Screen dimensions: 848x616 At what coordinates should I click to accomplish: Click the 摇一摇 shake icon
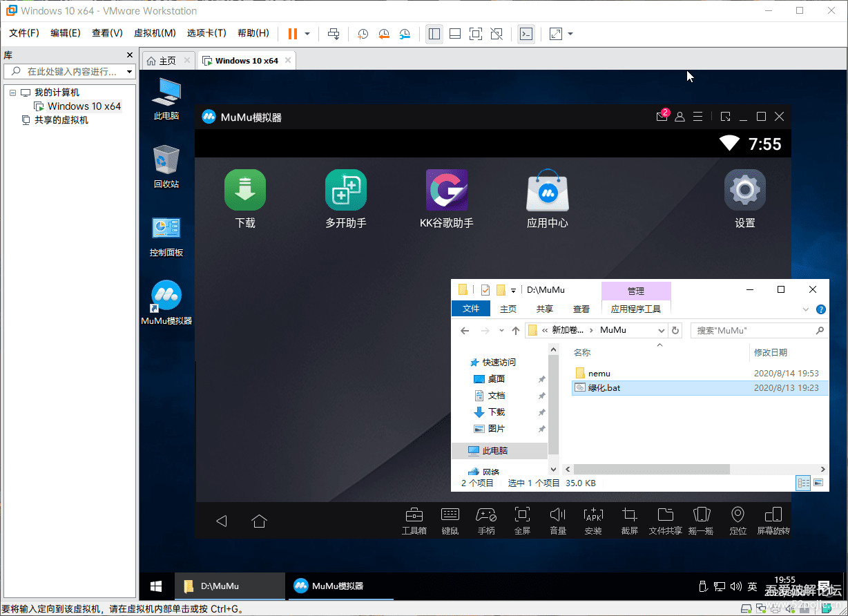coord(702,521)
